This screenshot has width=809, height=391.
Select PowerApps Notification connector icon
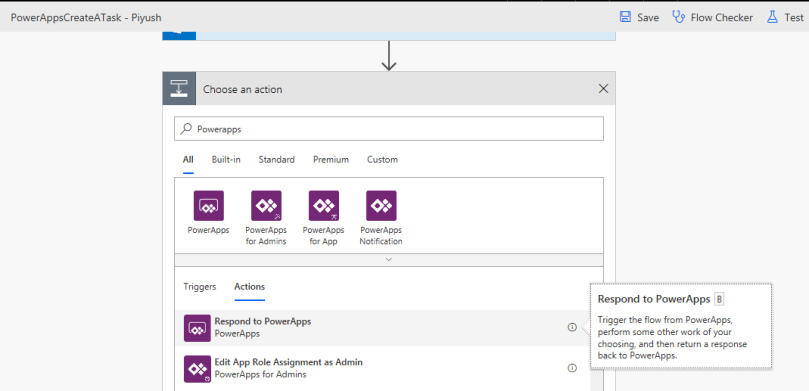381,205
